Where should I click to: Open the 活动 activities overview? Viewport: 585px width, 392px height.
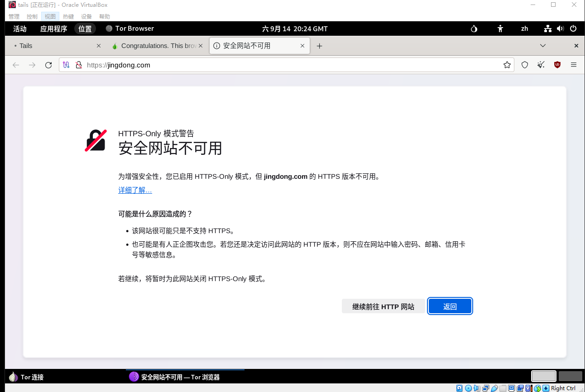(x=20, y=29)
